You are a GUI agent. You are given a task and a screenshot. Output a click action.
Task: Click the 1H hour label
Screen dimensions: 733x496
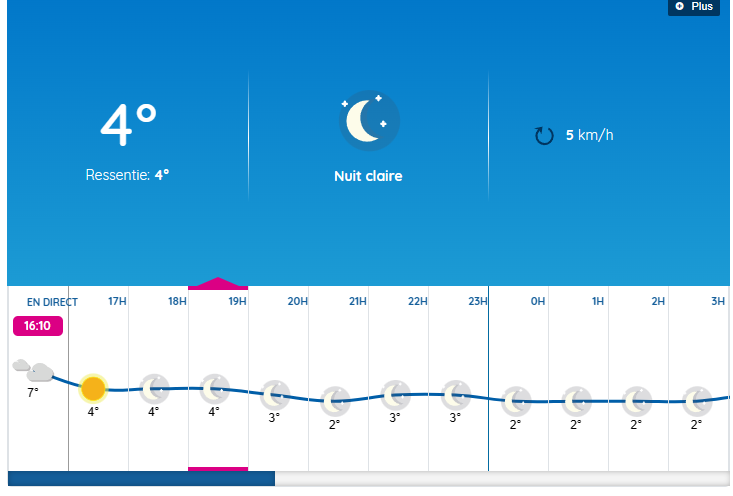(x=598, y=301)
